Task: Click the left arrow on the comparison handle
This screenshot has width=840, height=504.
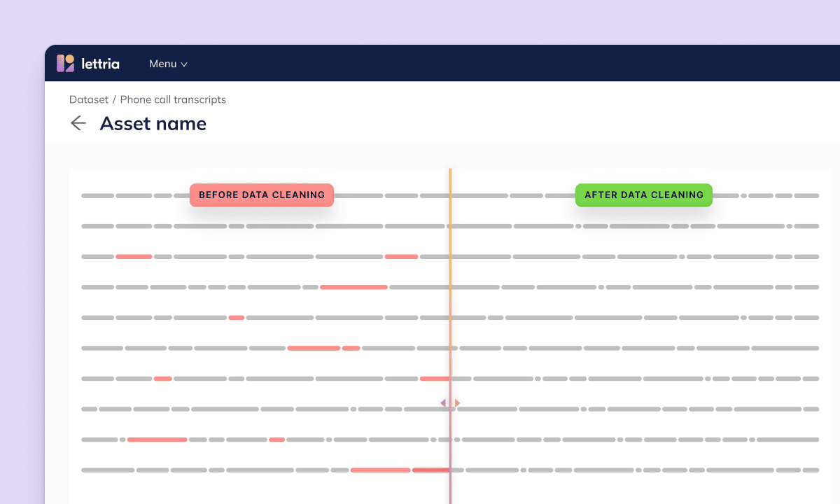Action: click(443, 402)
